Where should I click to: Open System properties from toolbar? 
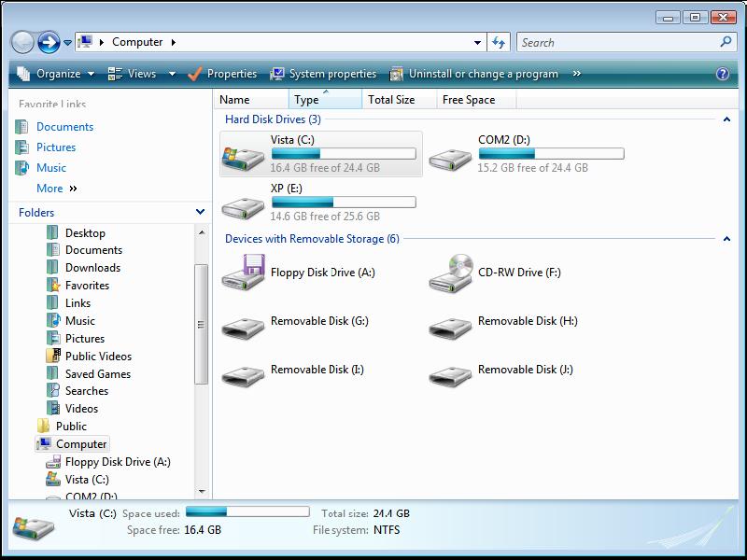click(x=323, y=74)
